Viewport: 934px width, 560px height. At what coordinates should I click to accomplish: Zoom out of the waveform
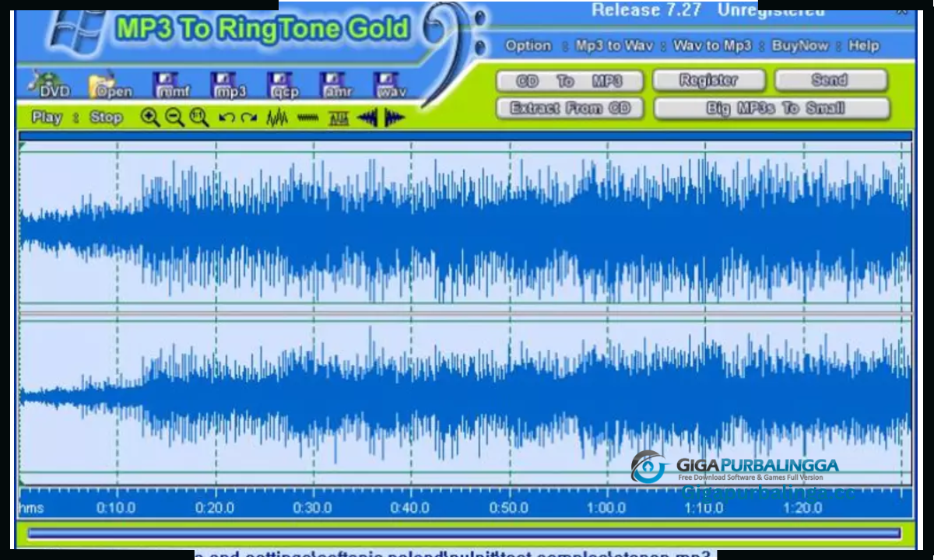pyautogui.click(x=174, y=117)
